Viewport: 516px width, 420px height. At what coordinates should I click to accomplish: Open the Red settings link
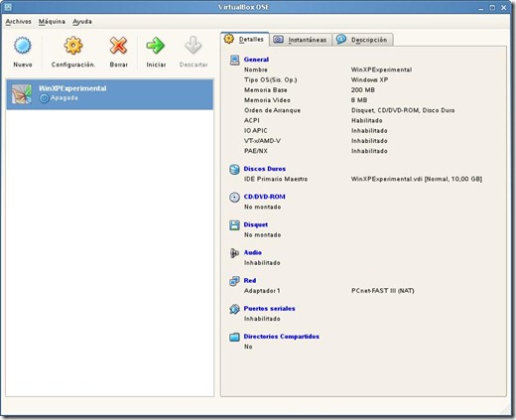250,281
